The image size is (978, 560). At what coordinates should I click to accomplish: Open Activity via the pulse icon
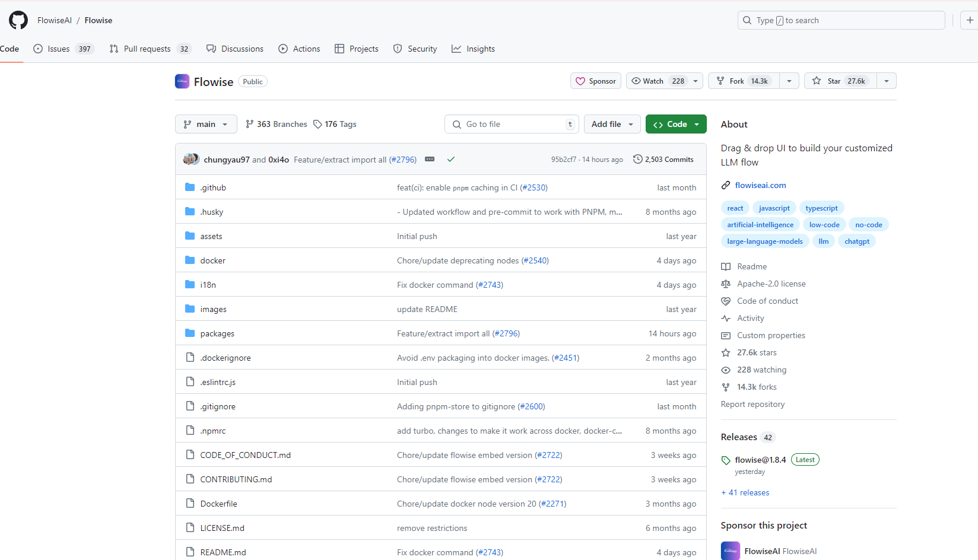coord(726,318)
